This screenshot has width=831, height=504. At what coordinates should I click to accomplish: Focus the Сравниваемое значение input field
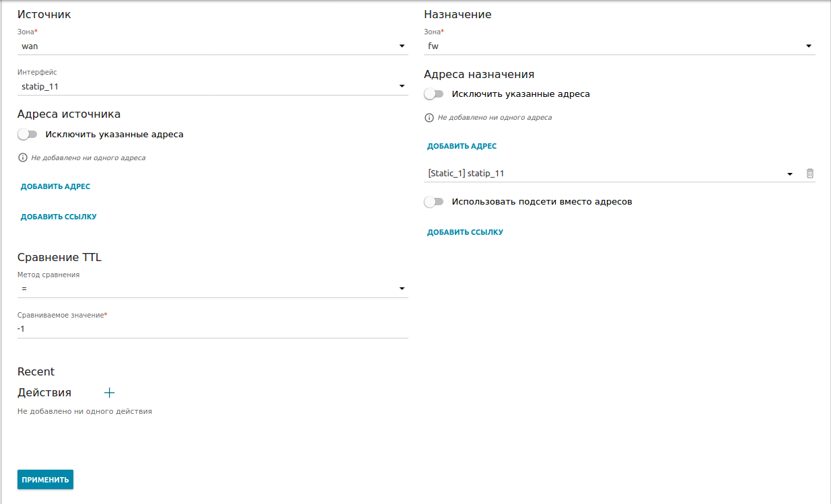212,329
